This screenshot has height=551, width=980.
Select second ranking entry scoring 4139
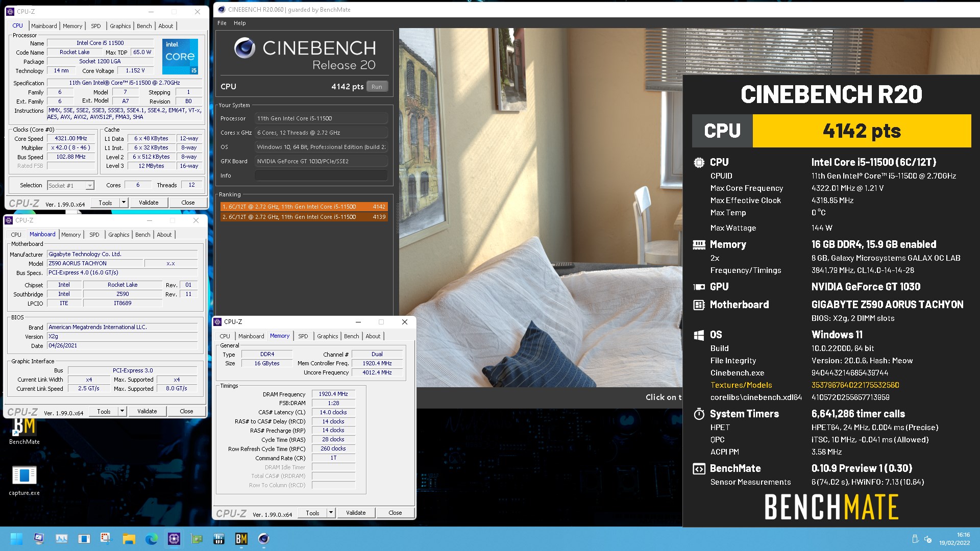point(304,217)
